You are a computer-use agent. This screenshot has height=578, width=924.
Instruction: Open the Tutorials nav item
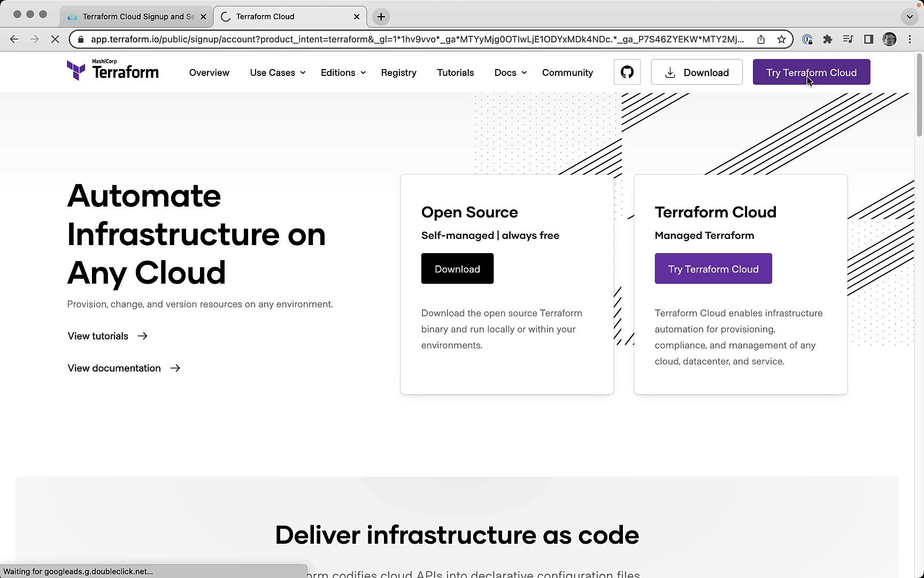(x=455, y=72)
